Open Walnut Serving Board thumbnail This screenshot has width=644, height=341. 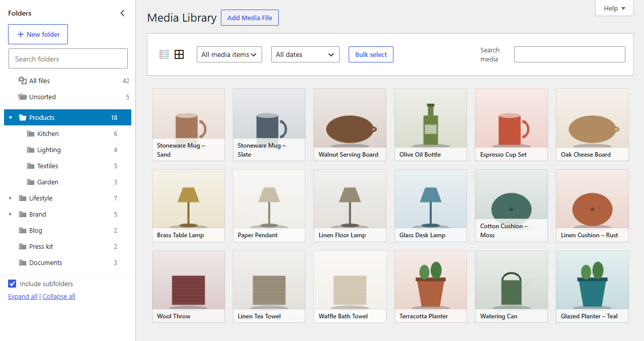pos(350,124)
